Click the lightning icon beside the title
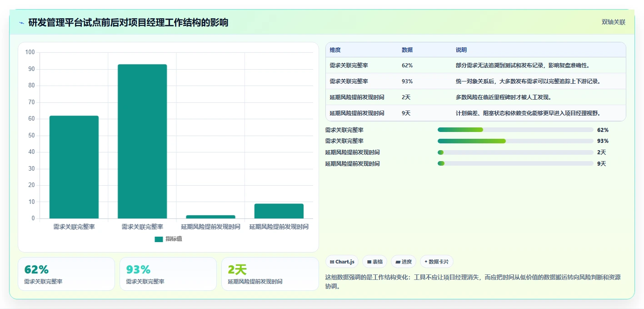 (x=22, y=23)
